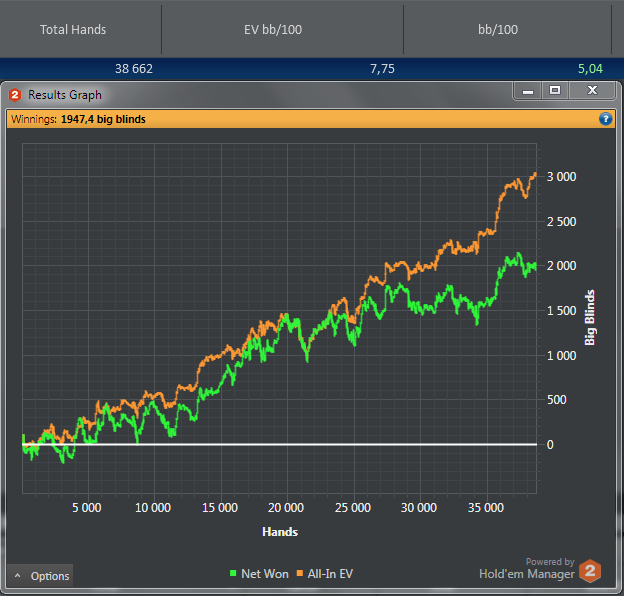Click the 1 000 y-axis label
Screen dimensions: 624x596
click(x=561, y=356)
